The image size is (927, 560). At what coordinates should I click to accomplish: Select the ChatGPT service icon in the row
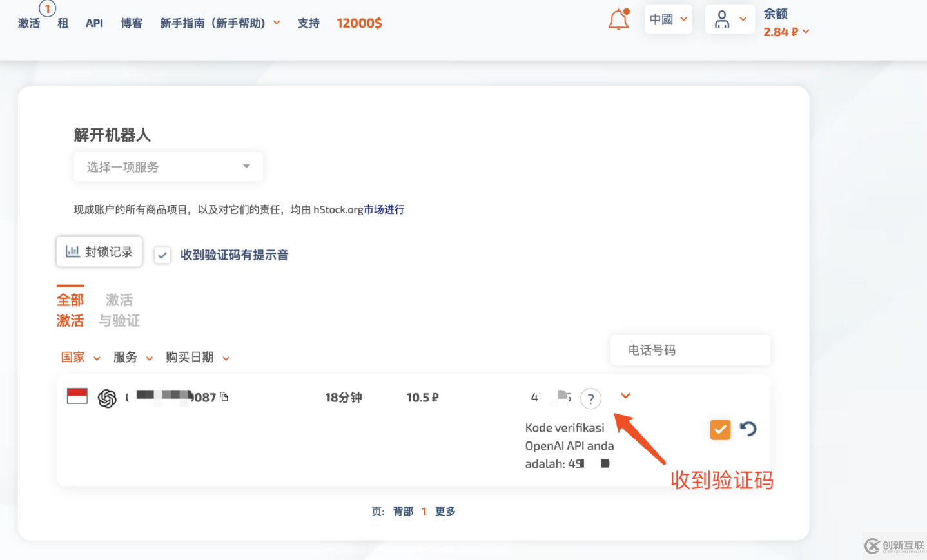tap(108, 398)
